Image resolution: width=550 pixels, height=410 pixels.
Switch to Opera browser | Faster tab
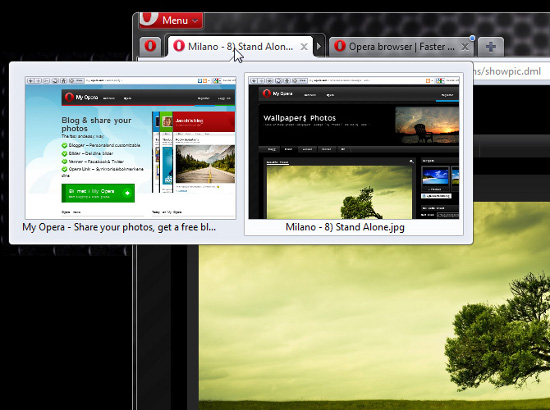[401, 47]
